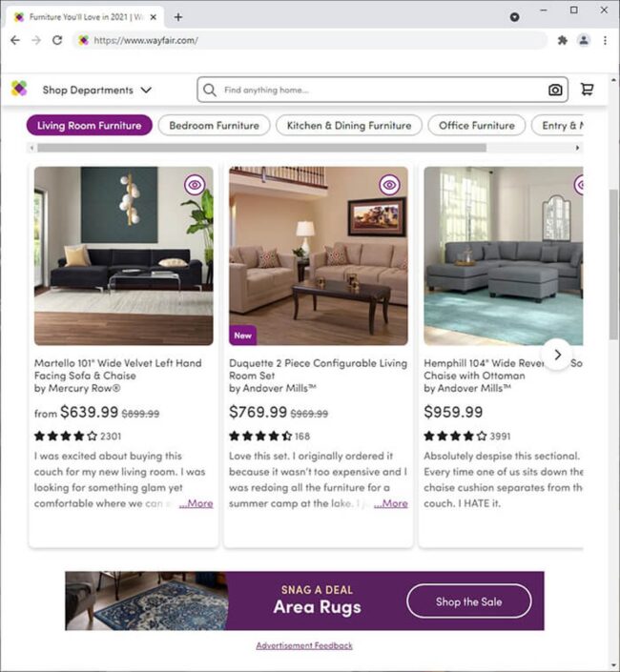Toggle quick view eye on Duquette set

[389, 185]
